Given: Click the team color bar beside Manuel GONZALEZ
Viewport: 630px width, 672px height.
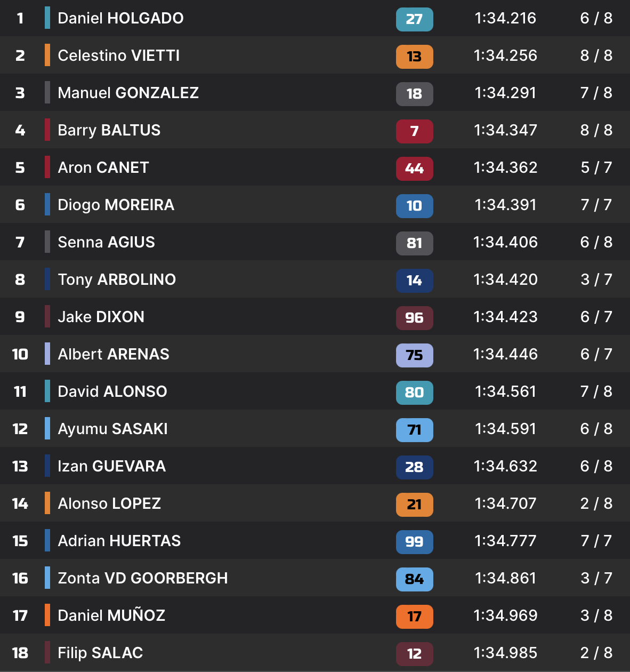Looking at the screenshot, I should [47, 92].
